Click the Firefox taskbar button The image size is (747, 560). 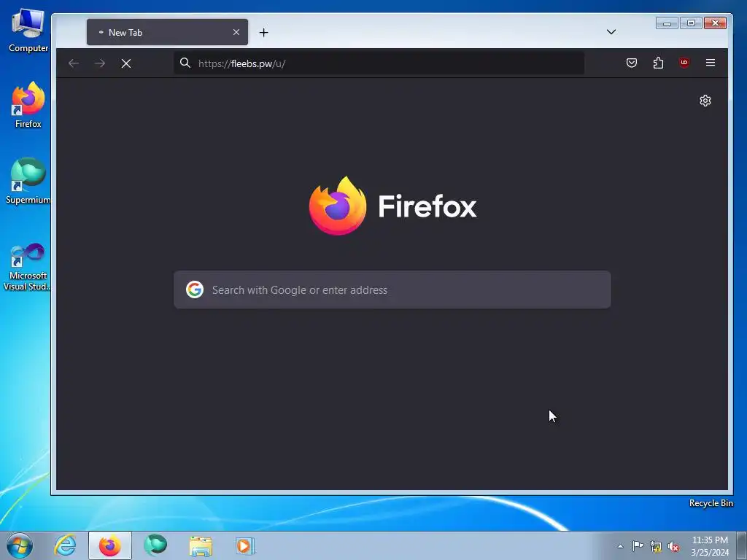click(x=110, y=545)
